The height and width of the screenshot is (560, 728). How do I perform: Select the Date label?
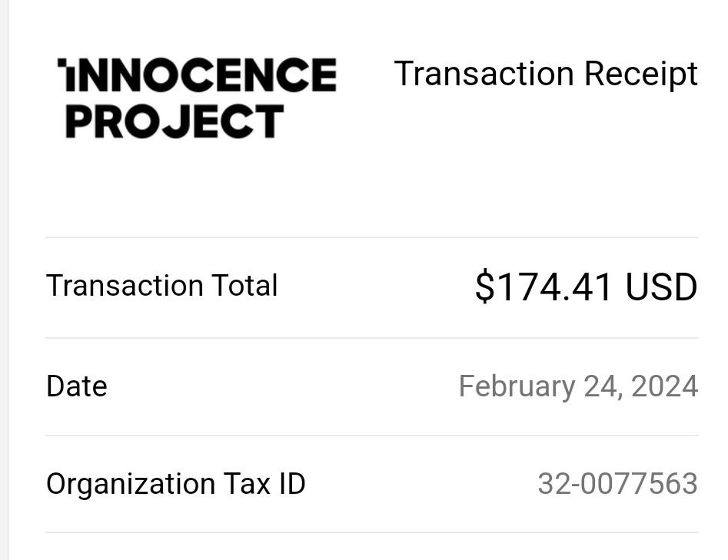coord(77,386)
